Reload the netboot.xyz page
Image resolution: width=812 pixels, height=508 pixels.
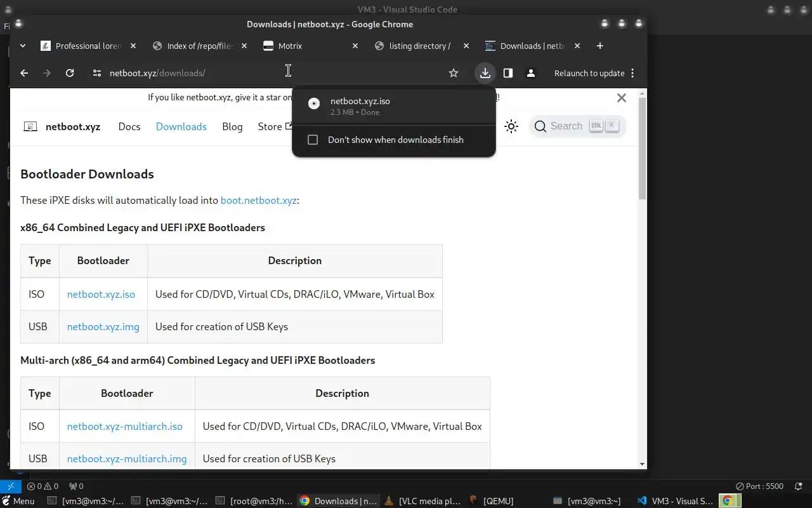pyautogui.click(x=70, y=73)
